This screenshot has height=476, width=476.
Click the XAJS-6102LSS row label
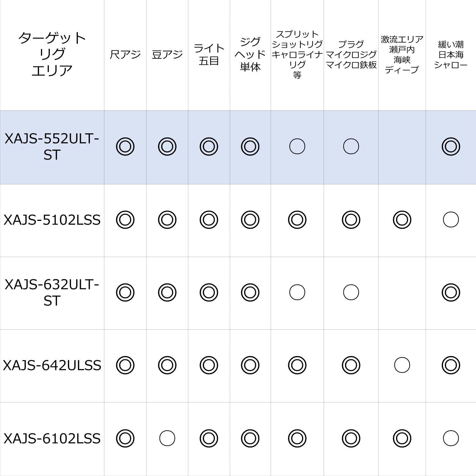(x=52, y=439)
